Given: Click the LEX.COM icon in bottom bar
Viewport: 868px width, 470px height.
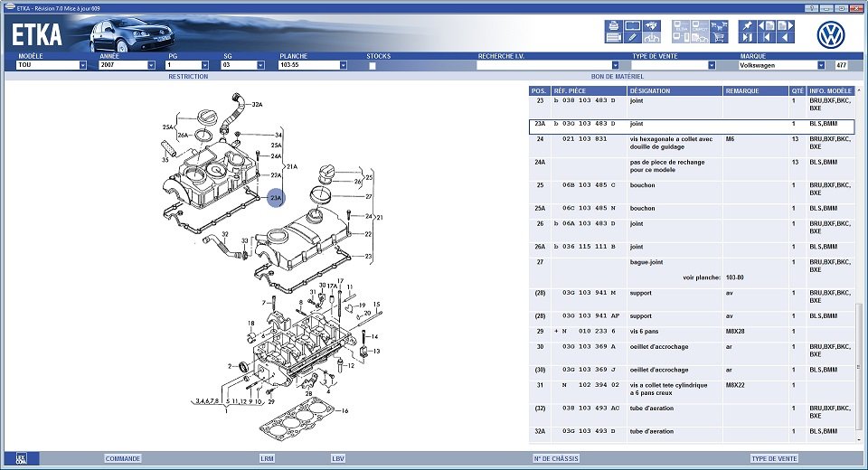Looking at the screenshot, I should point(22,458).
